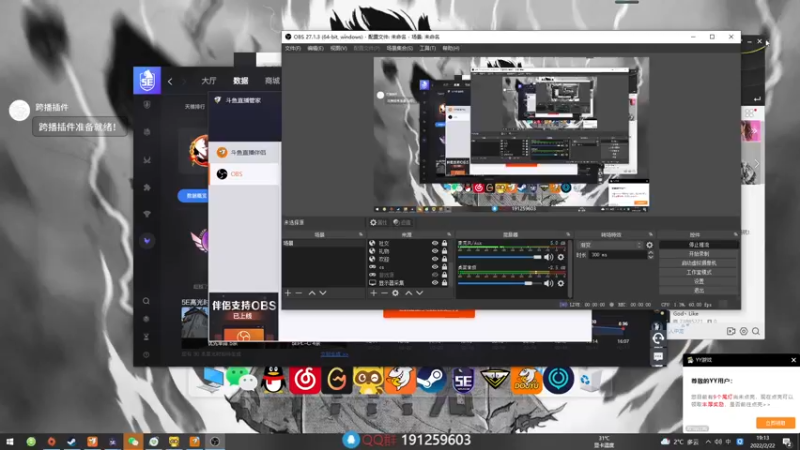
Task: Toggle visibility of 礼物 source
Action: (435, 251)
